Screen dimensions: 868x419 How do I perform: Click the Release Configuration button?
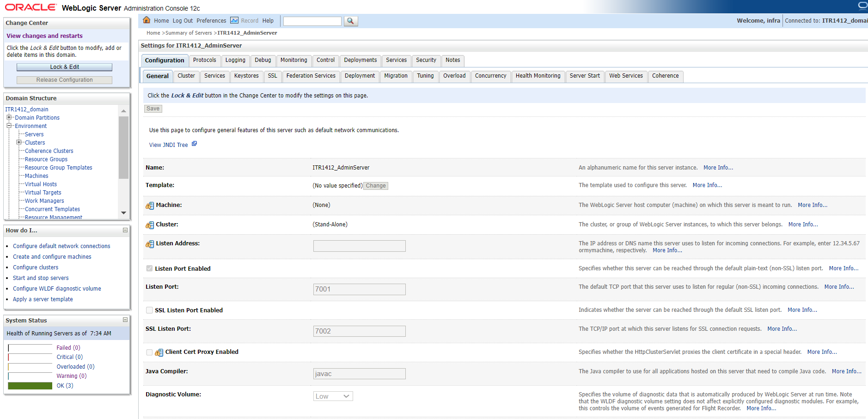click(65, 80)
